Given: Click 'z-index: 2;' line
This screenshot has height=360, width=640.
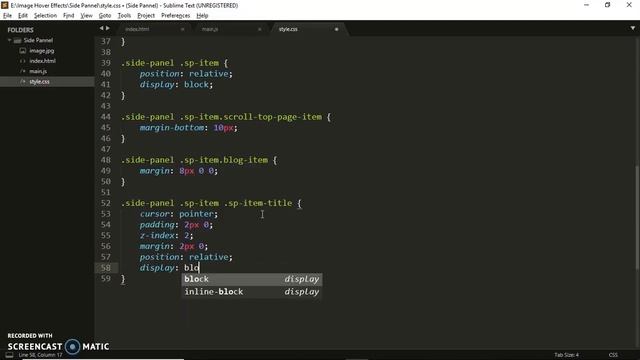Looking at the screenshot, I should (x=167, y=236).
